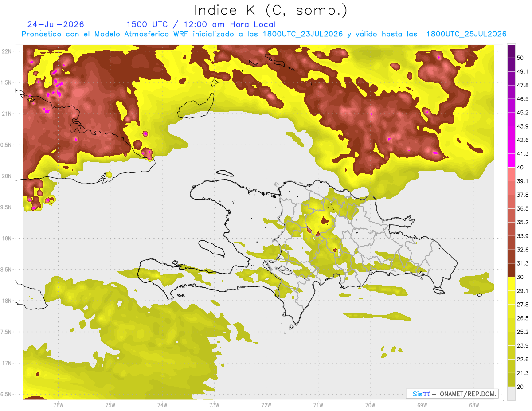Viewport: 532px width, 411px height.
Task: Click the colorbar value "36.5"
Action: point(522,208)
